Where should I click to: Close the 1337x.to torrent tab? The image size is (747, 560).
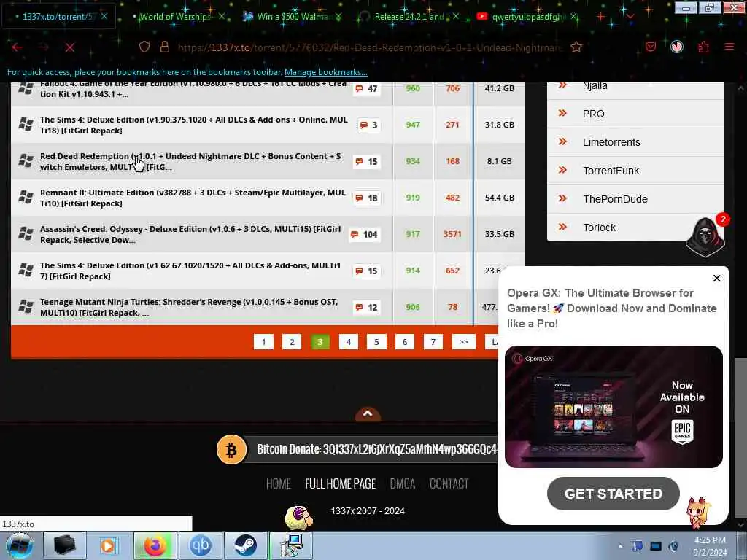(x=104, y=16)
